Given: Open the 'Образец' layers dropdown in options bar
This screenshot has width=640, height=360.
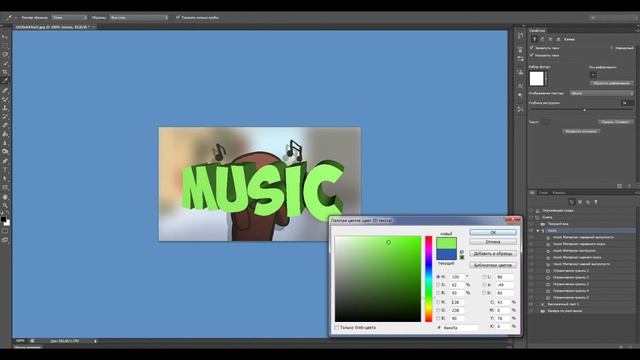Looking at the screenshot, I should pos(139,18).
